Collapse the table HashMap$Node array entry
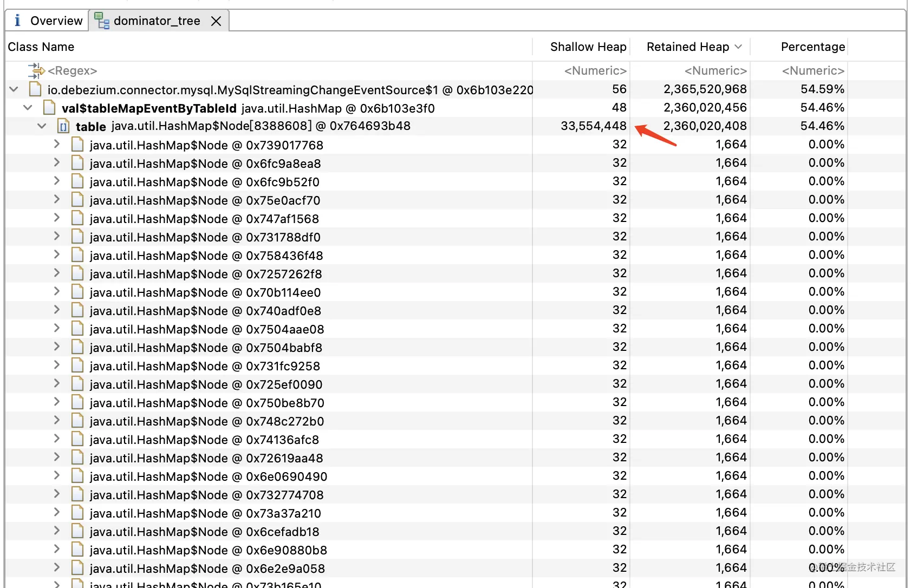 pyautogui.click(x=42, y=126)
